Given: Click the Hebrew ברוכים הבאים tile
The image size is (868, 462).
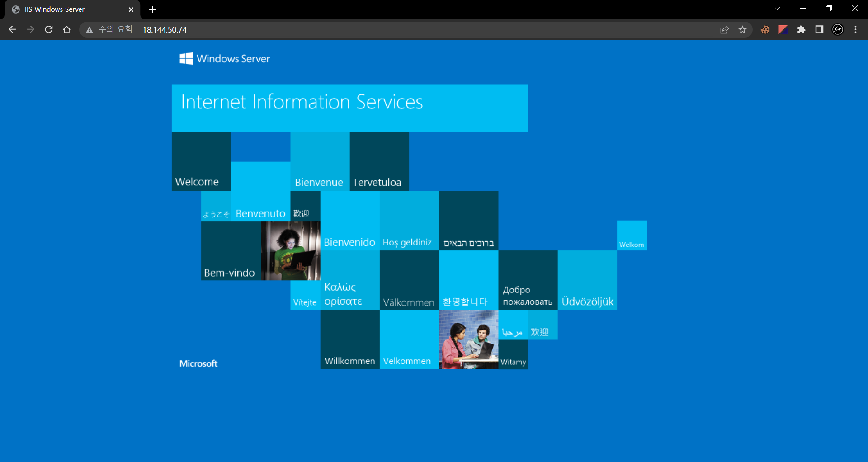Looking at the screenshot, I should (469, 221).
